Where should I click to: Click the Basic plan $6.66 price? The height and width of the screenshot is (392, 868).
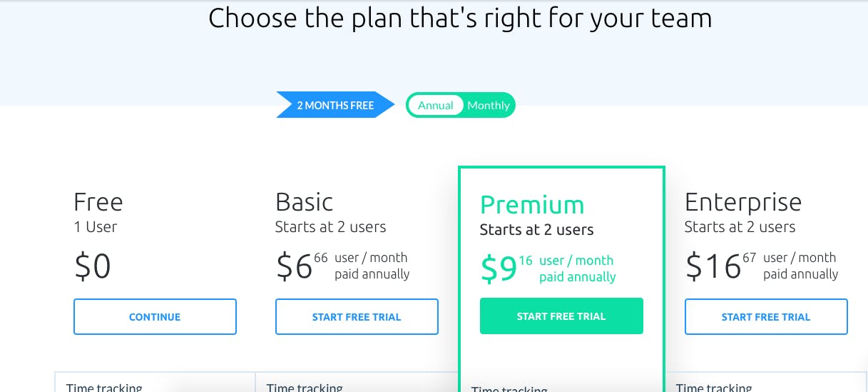point(295,266)
